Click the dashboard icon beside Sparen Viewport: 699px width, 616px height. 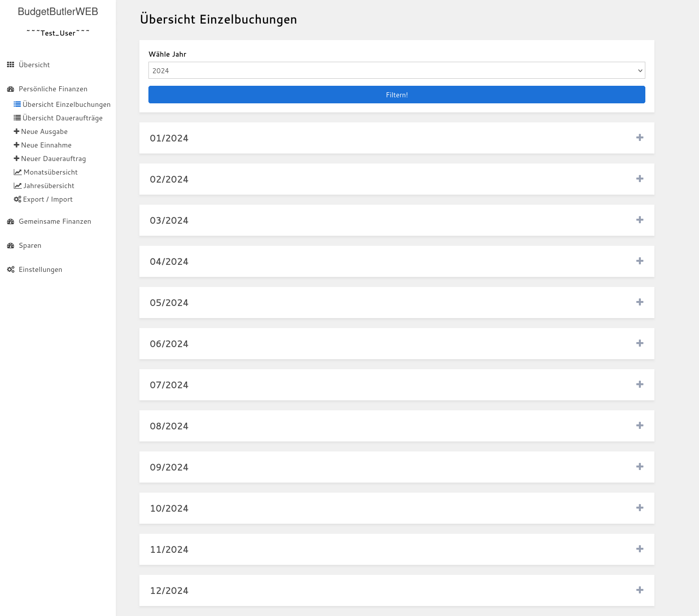click(11, 245)
